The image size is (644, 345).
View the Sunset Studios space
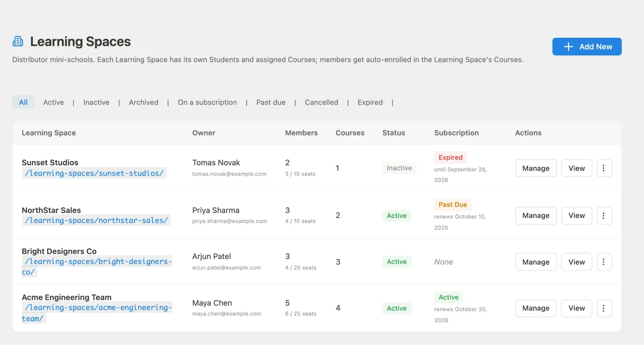pyautogui.click(x=577, y=168)
